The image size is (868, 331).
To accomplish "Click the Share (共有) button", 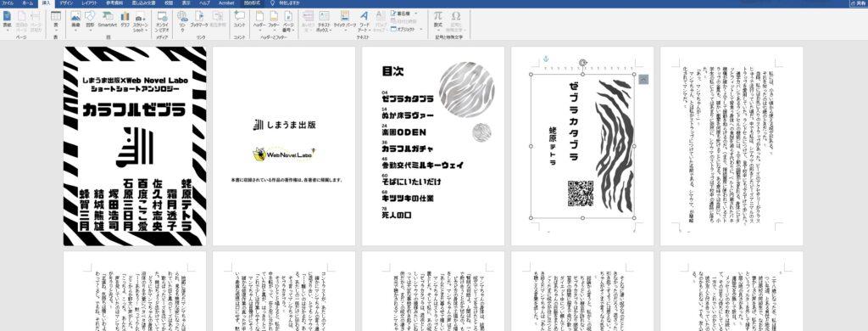I will [x=860, y=3].
